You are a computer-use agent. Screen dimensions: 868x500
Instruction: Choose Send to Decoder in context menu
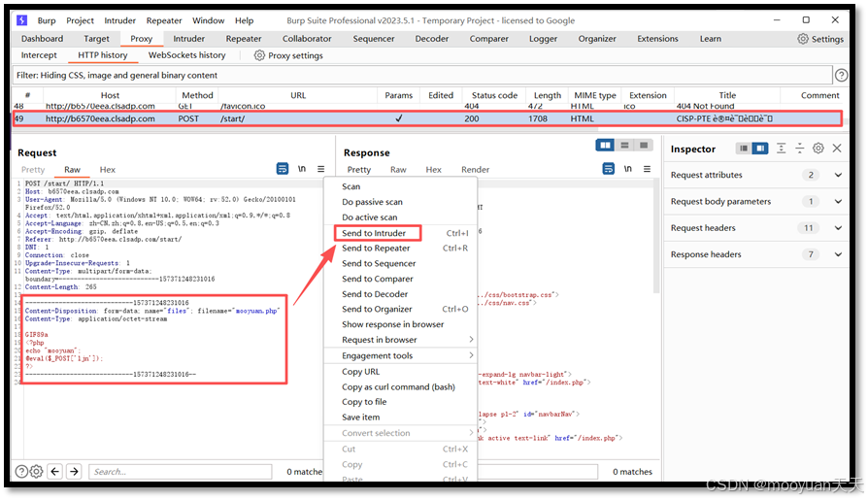(400, 294)
